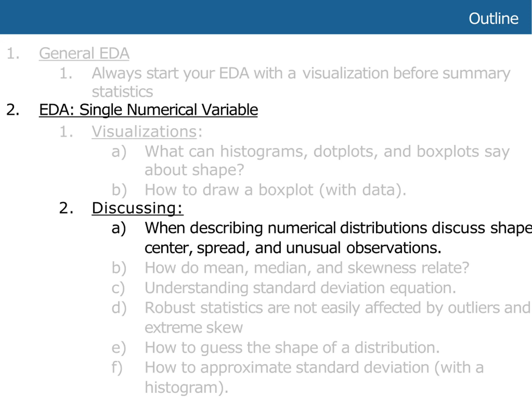Select 'How do mean, median, and skewness relate?'
The image size is (532, 399).
(x=307, y=268)
